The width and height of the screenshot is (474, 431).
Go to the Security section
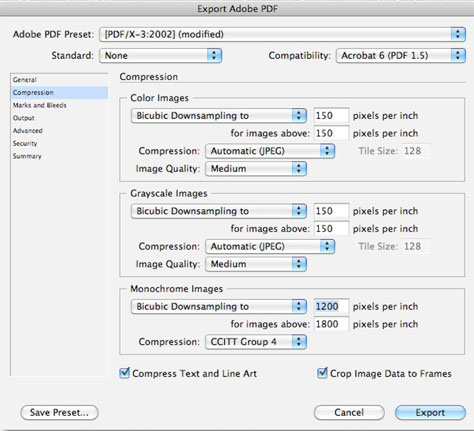coord(25,143)
